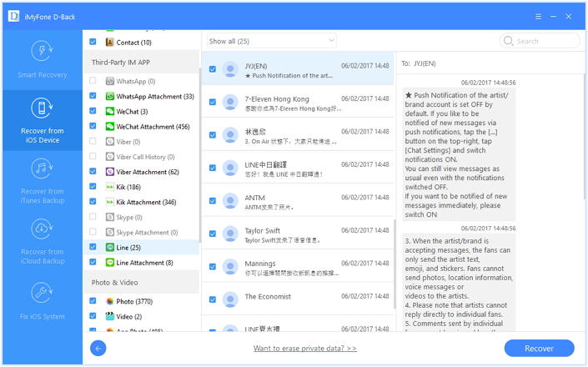Uncheck WhatsApp Attachment (33) checkbox
This screenshot has height=367, width=588.
tap(93, 96)
